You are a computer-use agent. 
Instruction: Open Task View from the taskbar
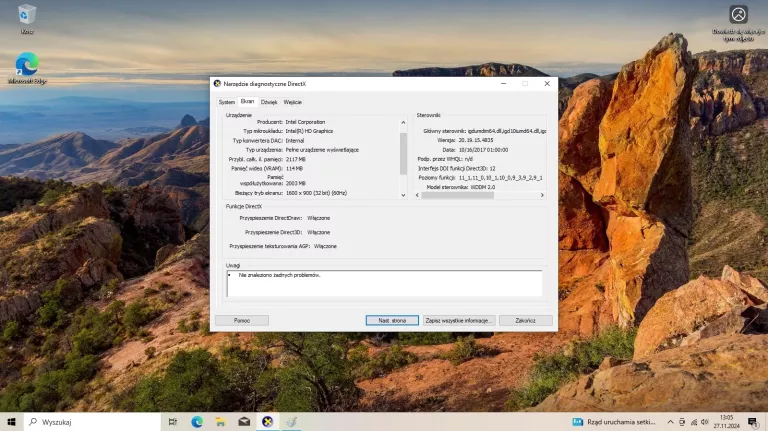(x=172, y=422)
